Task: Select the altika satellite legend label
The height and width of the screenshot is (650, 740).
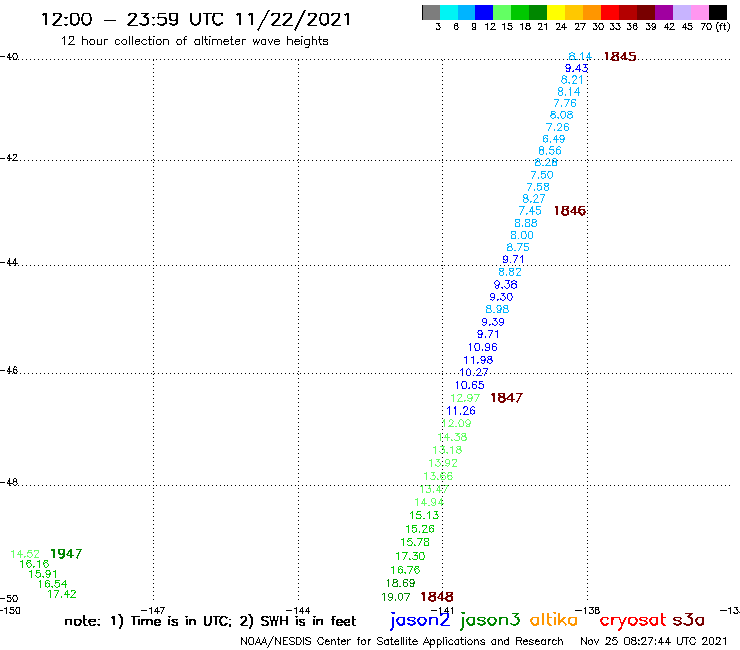Action: point(553,620)
